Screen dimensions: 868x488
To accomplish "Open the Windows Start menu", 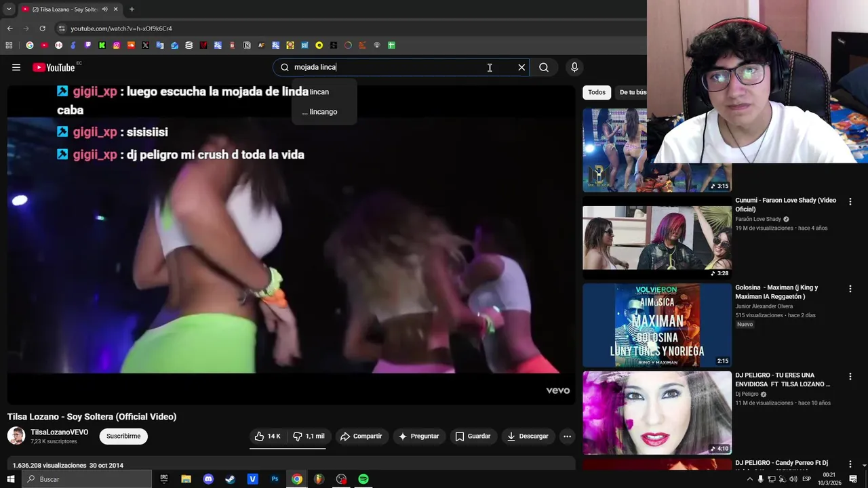I will pos(10,479).
